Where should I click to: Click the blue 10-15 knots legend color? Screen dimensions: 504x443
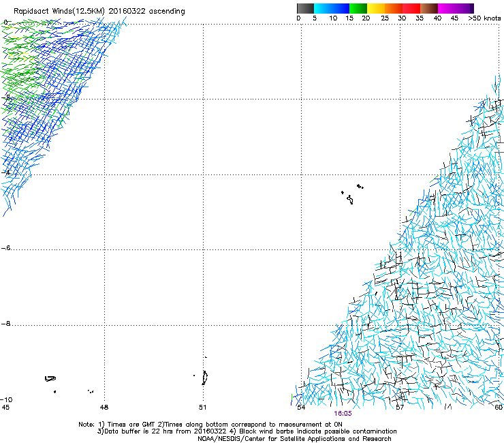(341, 8)
